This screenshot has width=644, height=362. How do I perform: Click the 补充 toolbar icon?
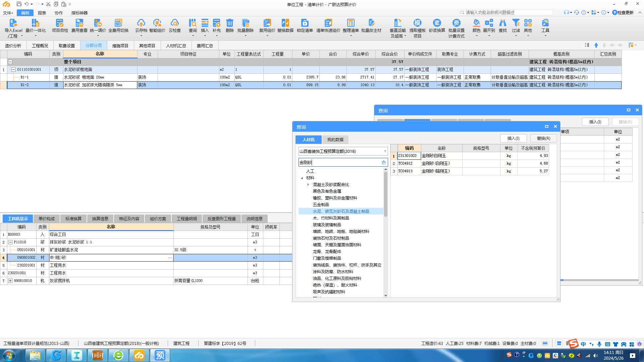pos(216,23)
